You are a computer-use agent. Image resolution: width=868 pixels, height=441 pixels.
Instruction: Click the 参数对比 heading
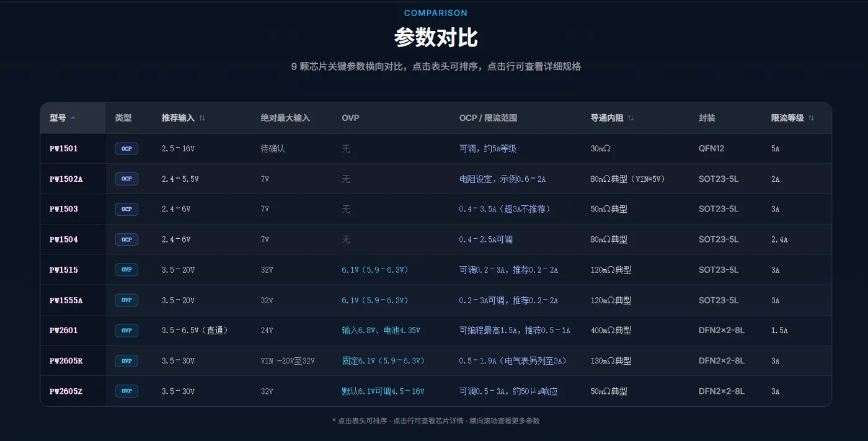pyautogui.click(x=436, y=37)
